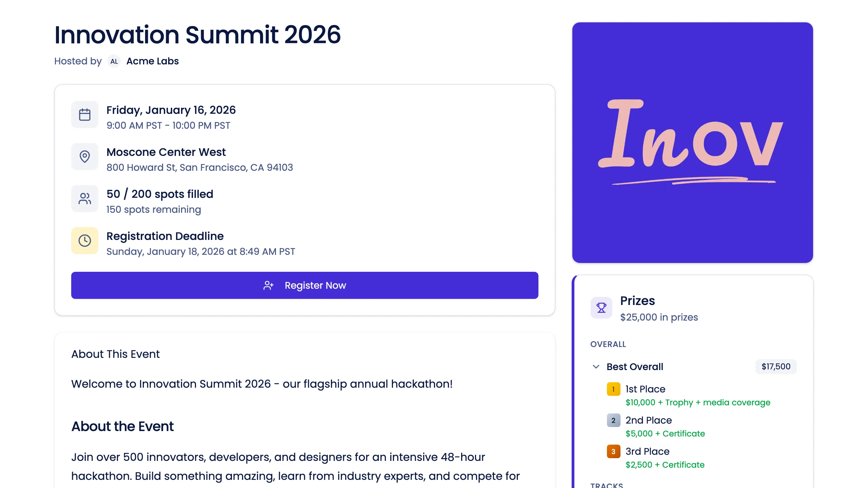Click the 3rd Place bronze badge icon
The image size is (868, 488).
coord(613,452)
